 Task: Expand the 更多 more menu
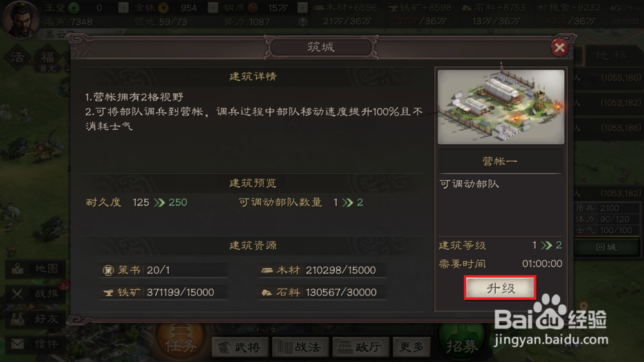412,347
